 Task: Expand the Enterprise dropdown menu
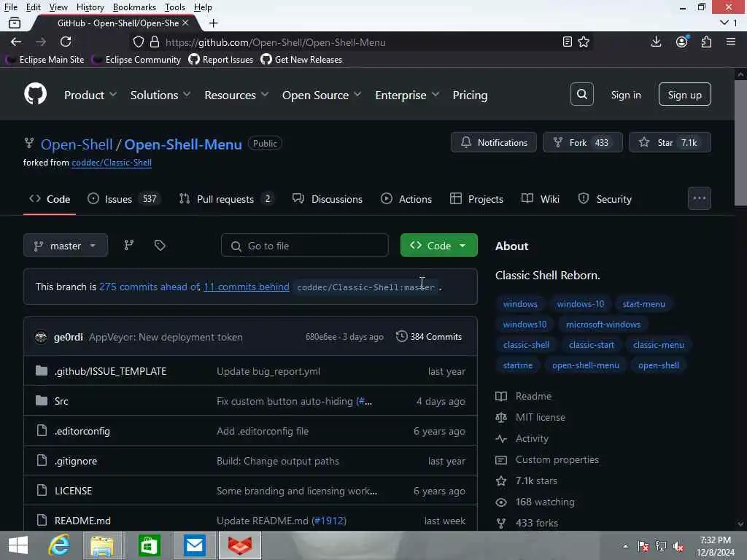pyautogui.click(x=407, y=95)
